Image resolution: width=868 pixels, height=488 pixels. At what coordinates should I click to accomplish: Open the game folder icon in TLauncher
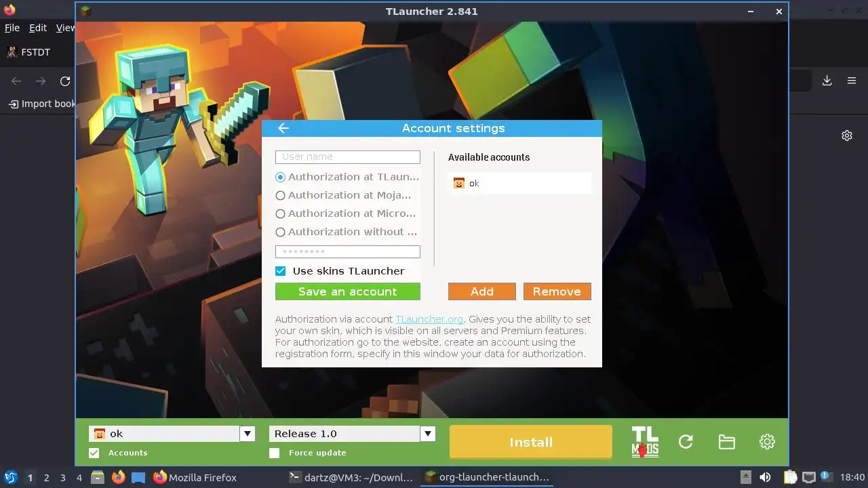pos(726,442)
